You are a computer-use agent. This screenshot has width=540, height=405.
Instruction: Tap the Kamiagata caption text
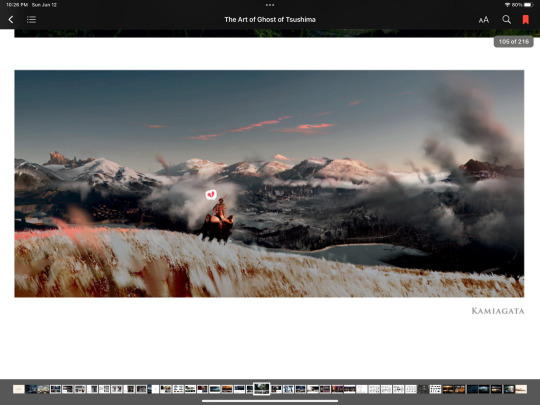(498, 311)
